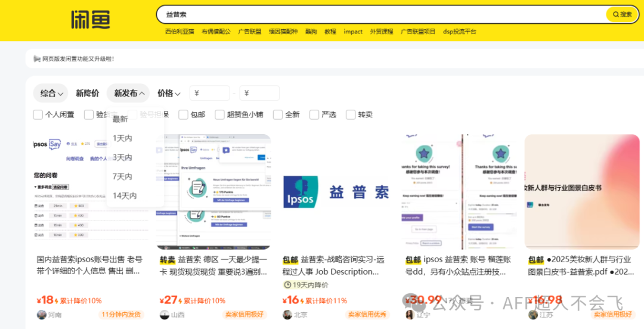Click the maximum price input field

click(259, 93)
